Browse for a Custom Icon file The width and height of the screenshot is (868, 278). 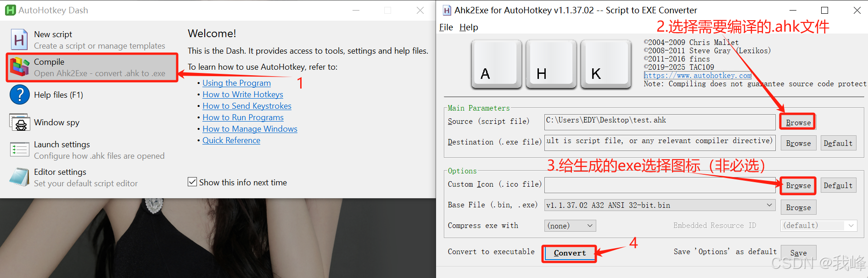(x=798, y=185)
